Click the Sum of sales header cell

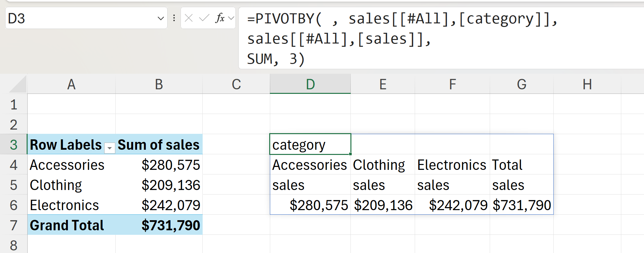click(x=159, y=145)
